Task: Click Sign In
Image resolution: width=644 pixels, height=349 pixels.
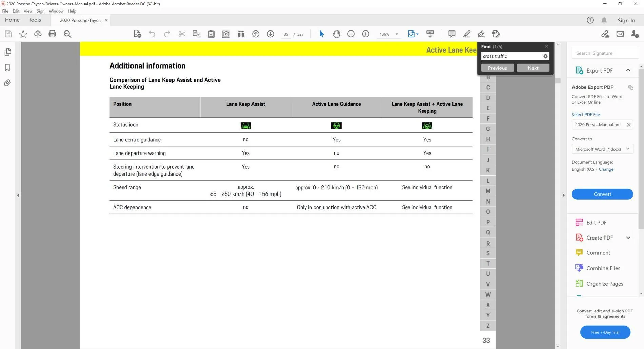Action: (x=626, y=20)
